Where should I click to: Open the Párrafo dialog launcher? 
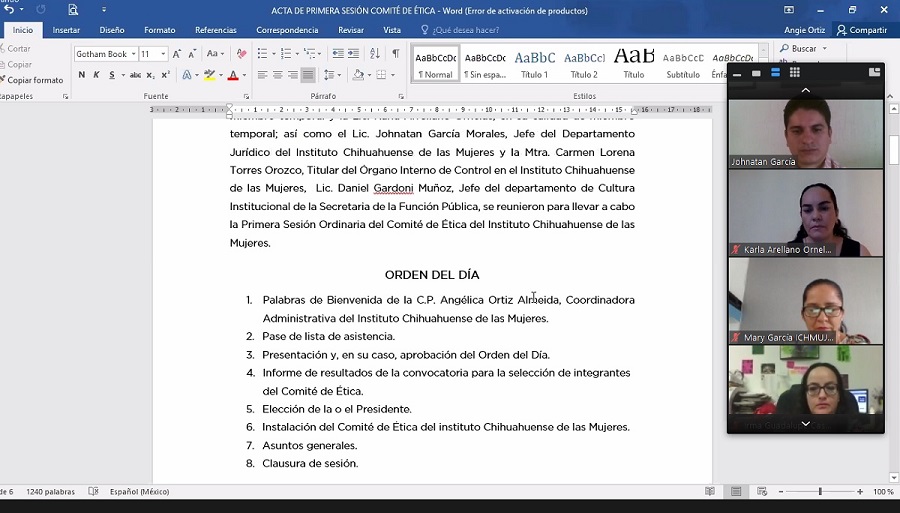401,96
